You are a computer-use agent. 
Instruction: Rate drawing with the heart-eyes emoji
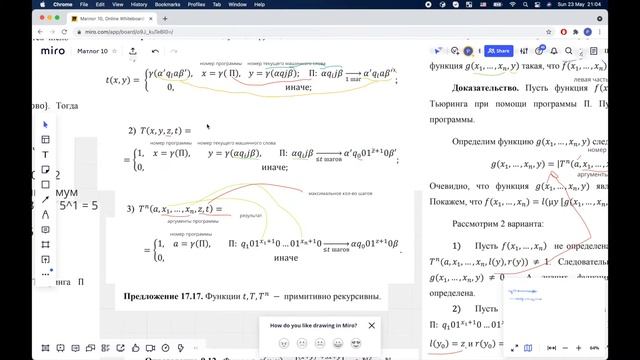pyautogui.click(x=356, y=343)
